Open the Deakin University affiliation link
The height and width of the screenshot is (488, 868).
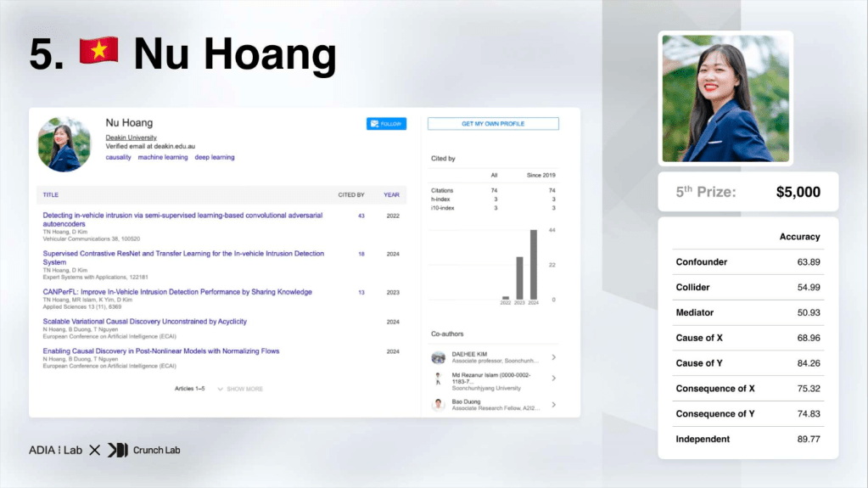pyautogui.click(x=131, y=137)
